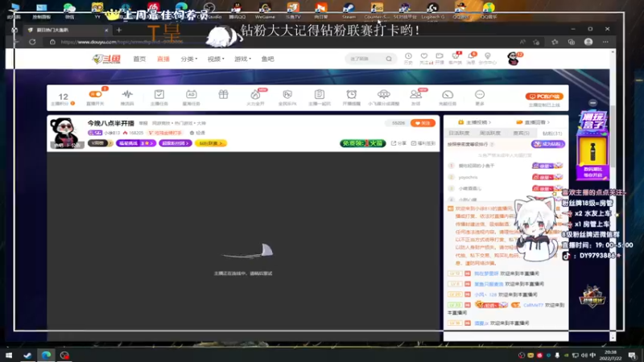Open the WeGame desktop shortcut
Viewport: 644px width, 362px height.
265,11
